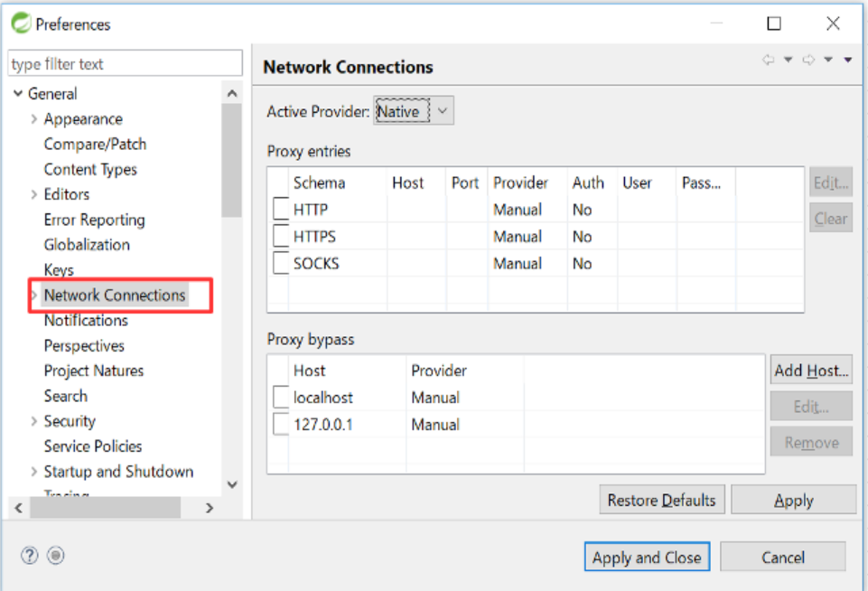Cancel the Preferences dialog
Viewport: 868px width, 591px height.
(x=783, y=557)
